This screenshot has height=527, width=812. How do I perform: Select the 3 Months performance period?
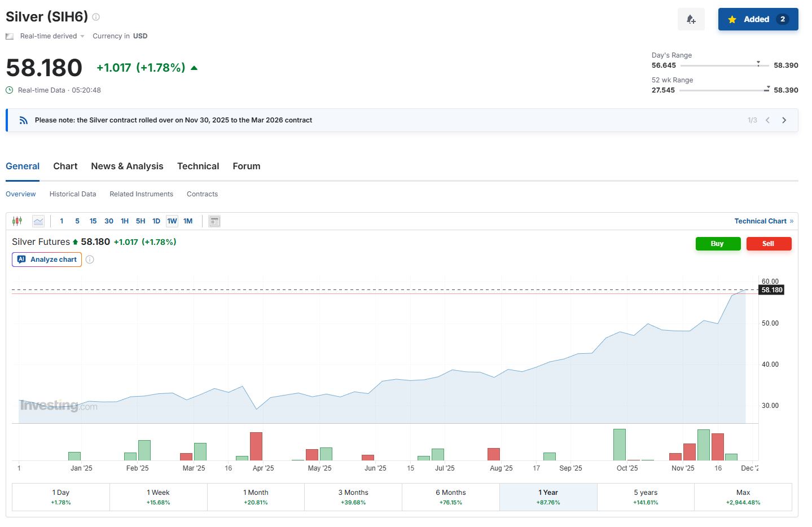point(353,497)
